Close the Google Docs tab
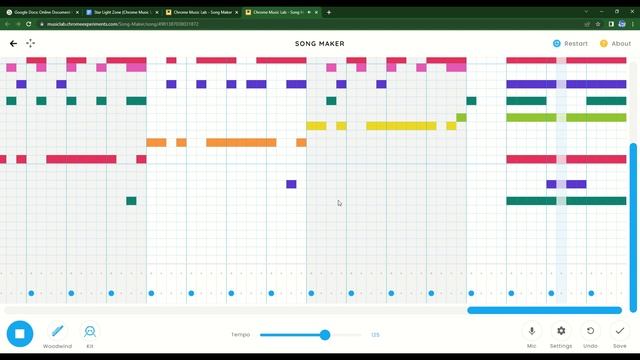This screenshot has height=360, width=640. 77,12
